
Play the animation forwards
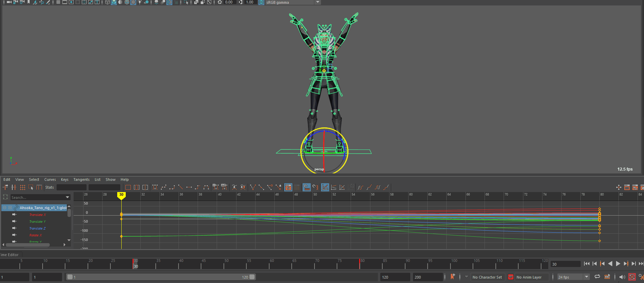(618, 264)
